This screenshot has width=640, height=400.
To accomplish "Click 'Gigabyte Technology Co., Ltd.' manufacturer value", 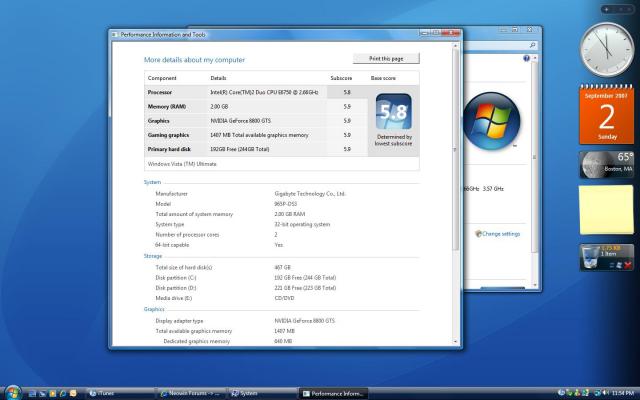I will click(x=310, y=194).
